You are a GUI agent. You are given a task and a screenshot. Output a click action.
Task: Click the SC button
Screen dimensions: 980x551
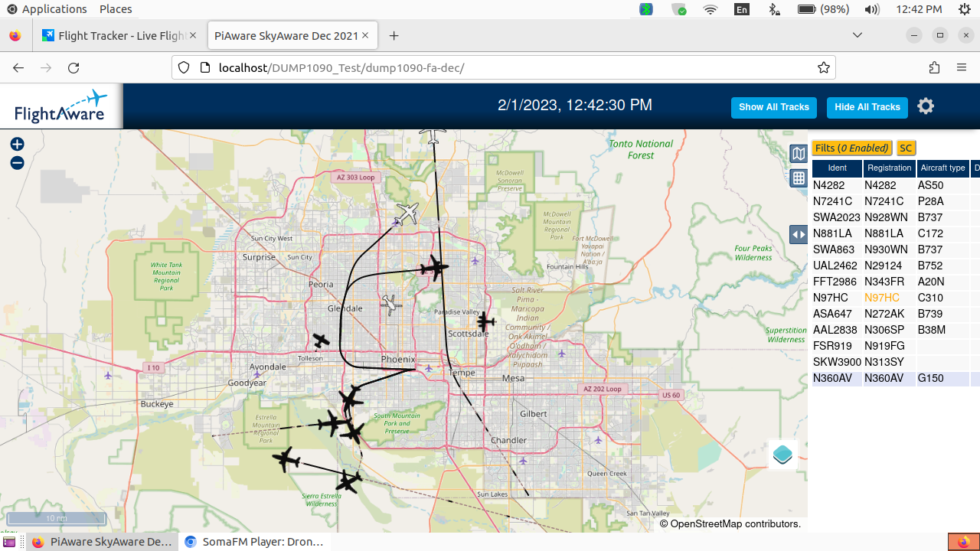[906, 148]
